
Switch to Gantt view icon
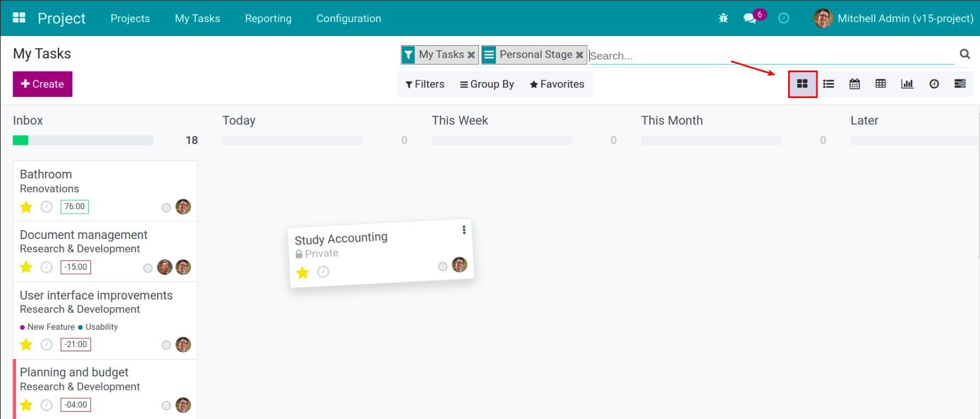coord(960,84)
